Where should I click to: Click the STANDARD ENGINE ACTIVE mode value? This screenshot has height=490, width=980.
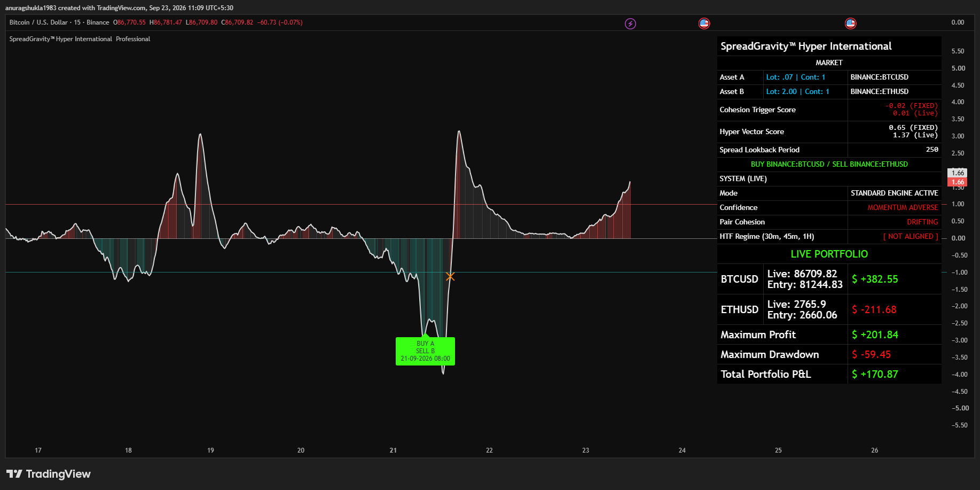(x=894, y=193)
